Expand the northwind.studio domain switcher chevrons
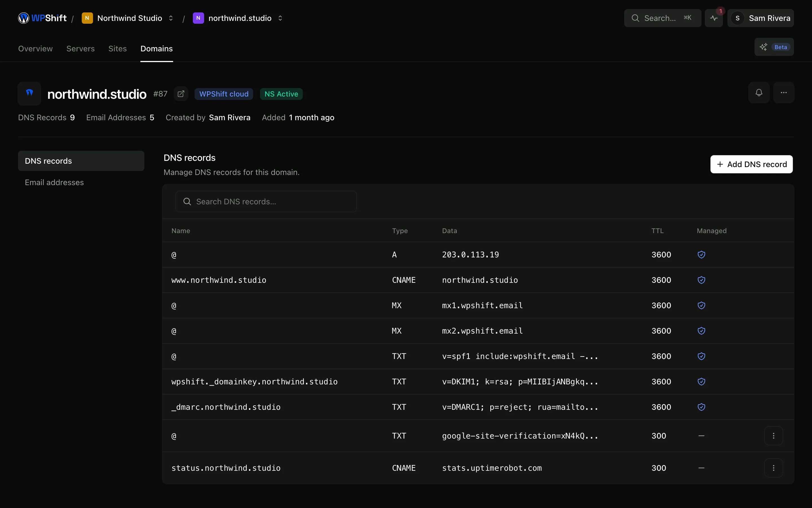This screenshot has height=508, width=812. point(280,18)
